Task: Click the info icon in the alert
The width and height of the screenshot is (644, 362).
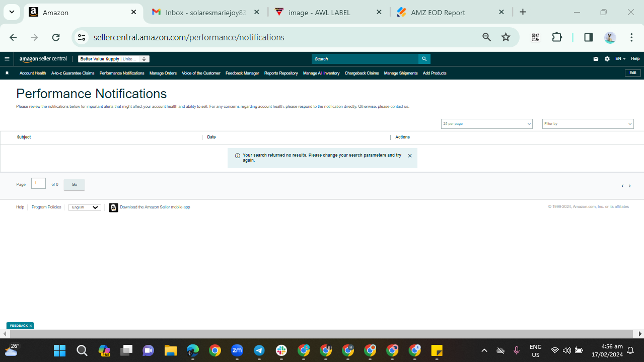Action: coord(238,156)
